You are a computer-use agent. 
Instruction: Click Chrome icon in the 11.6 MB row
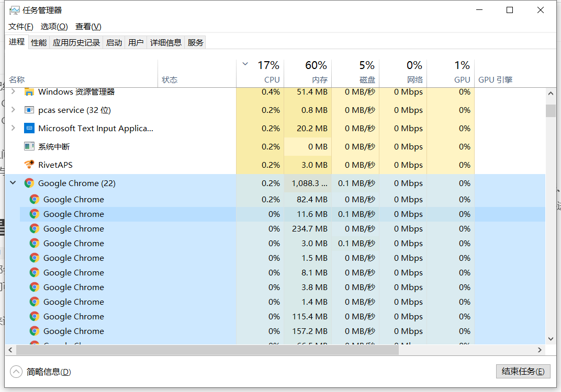(35, 214)
